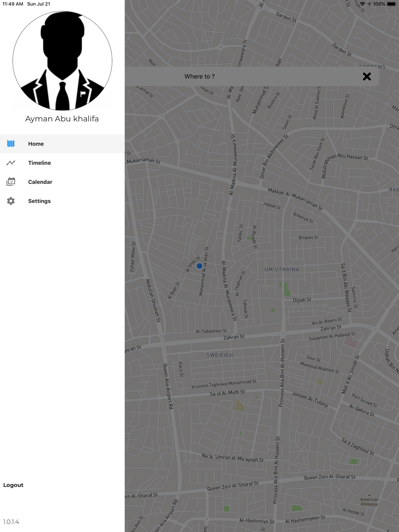
Task: Open the Timeline menu item
Action: [62, 163]
